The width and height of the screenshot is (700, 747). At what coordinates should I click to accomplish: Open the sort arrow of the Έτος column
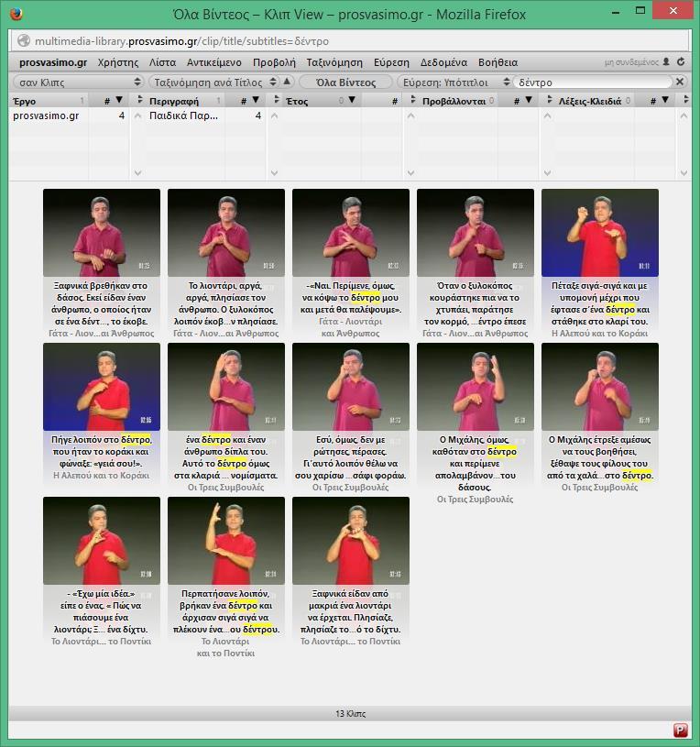tap(352, 100)
